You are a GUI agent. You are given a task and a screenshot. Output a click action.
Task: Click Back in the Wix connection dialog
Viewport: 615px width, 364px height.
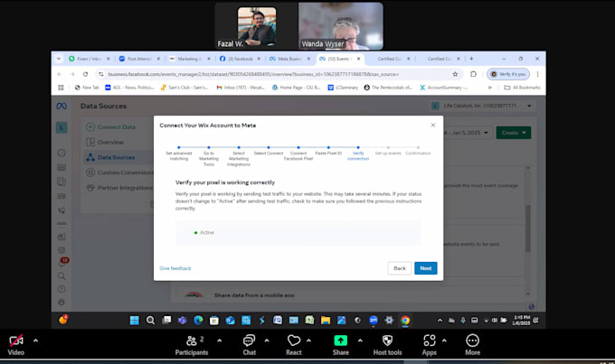pos(399,268)
